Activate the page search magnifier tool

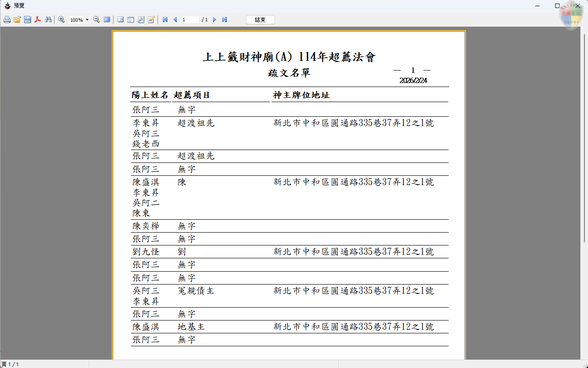click(x=141, y=20)
